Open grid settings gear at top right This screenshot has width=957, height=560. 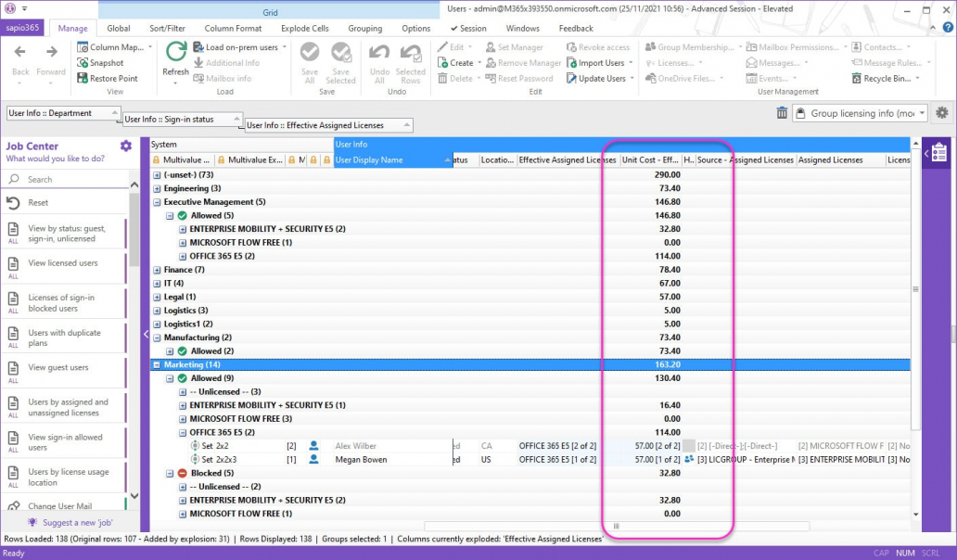click(x=942, y=113)
